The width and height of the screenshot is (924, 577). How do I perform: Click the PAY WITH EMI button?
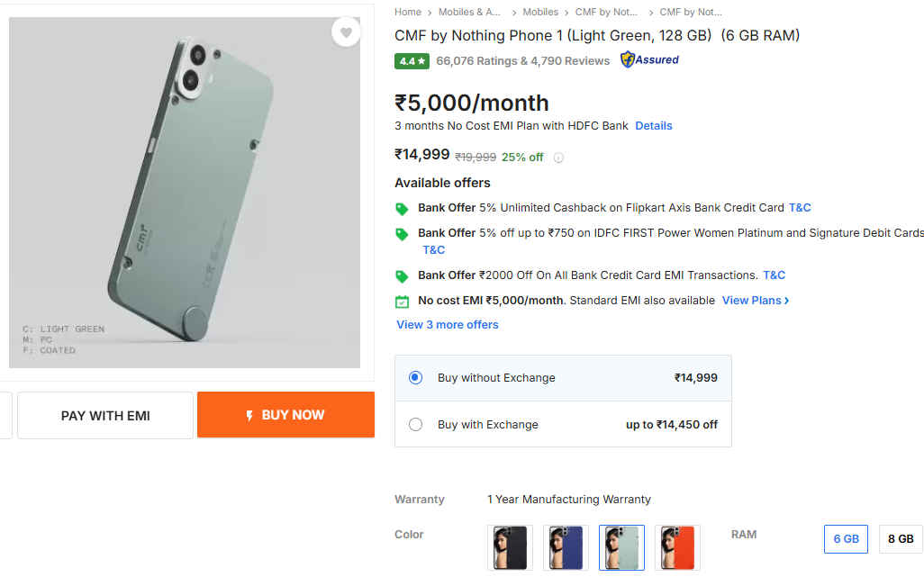[x=105, y=416]
